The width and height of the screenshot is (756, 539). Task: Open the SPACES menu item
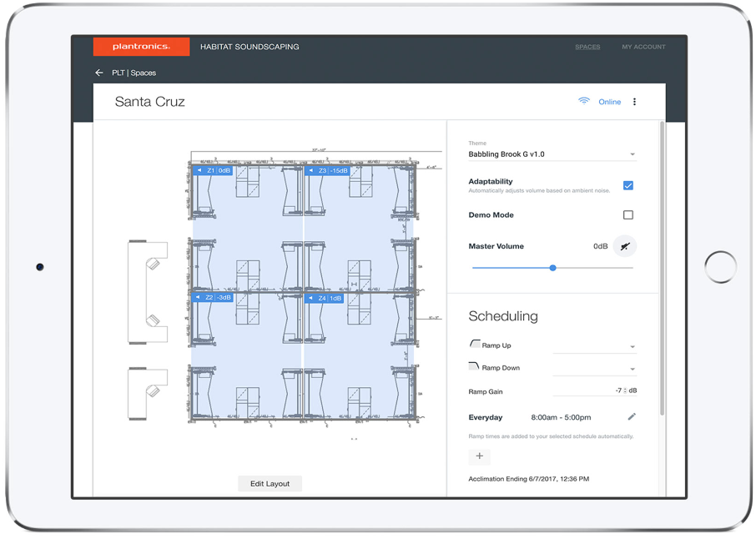pos(587,47)
